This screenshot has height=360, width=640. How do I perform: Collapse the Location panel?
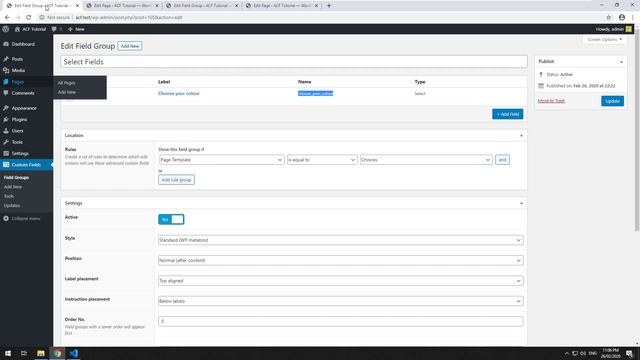tap(521, 136)
